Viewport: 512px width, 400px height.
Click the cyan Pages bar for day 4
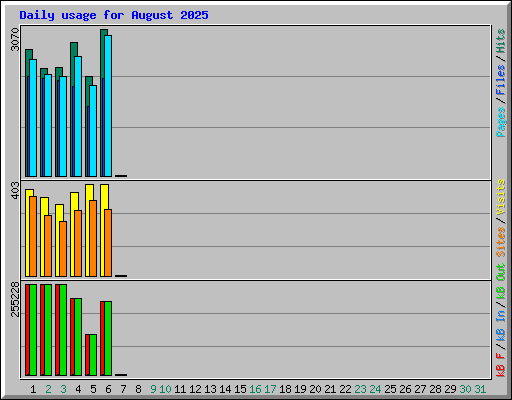(x=78, y=116)
